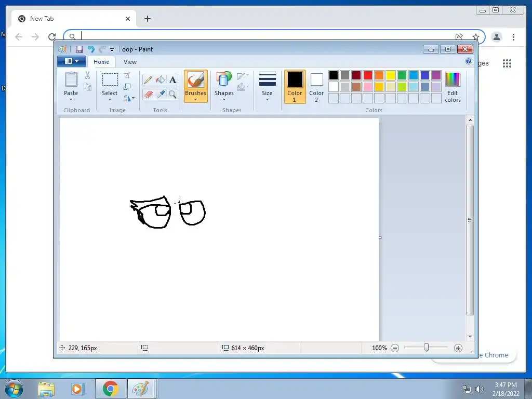
Task: Open Chrome's three-dot menu
Action: pyautogui.click(x=513, y=37)
